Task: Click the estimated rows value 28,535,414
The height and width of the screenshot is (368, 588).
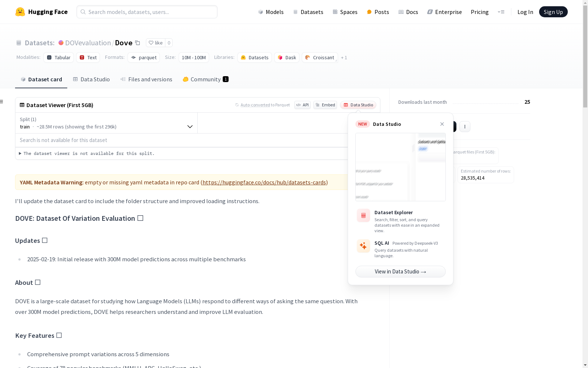Action: pyautogui.click(x=473, y=178)
